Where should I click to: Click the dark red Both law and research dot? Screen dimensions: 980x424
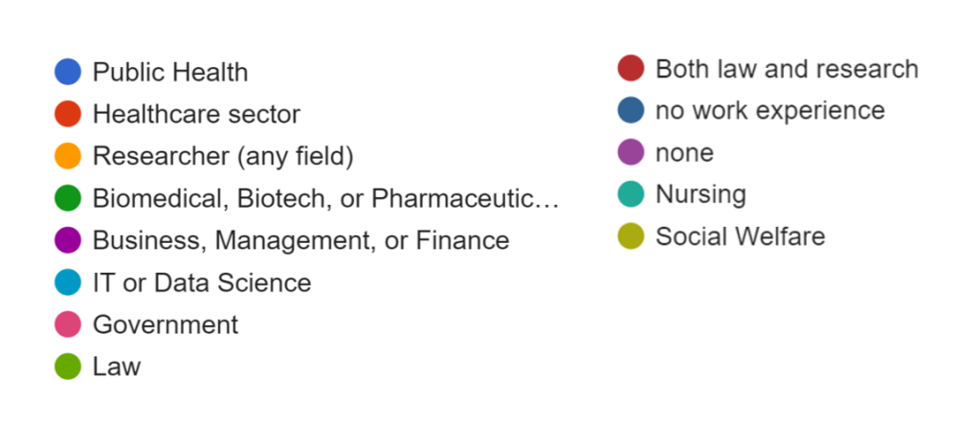(631, 68)
